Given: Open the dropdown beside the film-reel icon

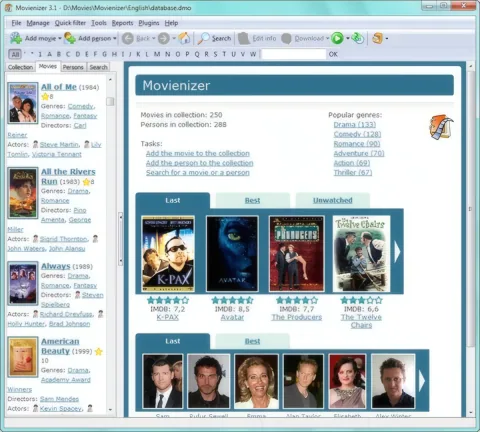Looking at the screenshot, I should point(387,39).
